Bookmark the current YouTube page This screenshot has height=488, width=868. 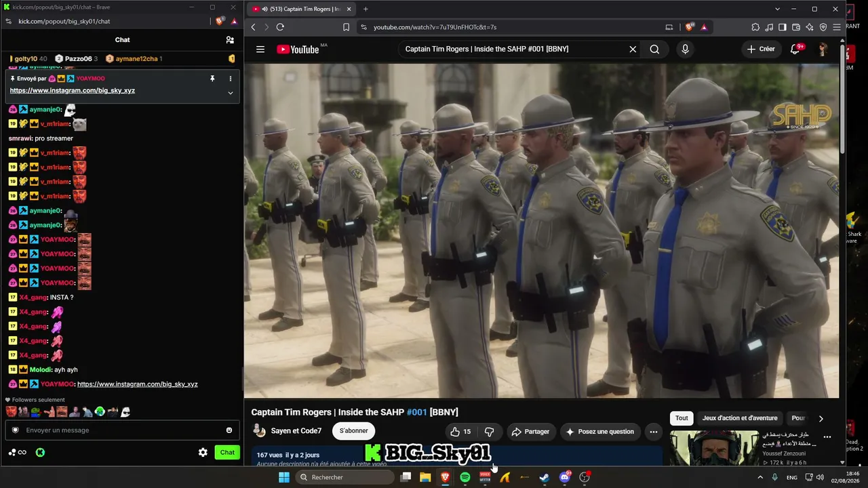346,27
